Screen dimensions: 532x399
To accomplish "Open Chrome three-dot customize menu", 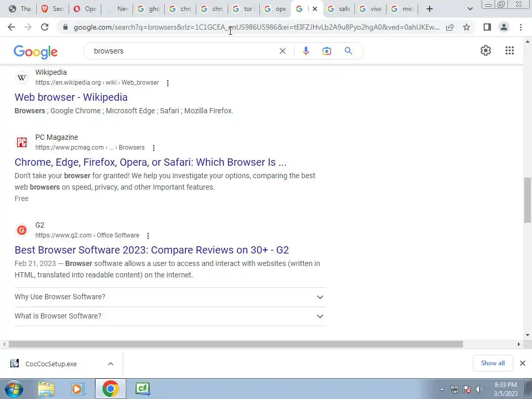I will coord(521,27).
